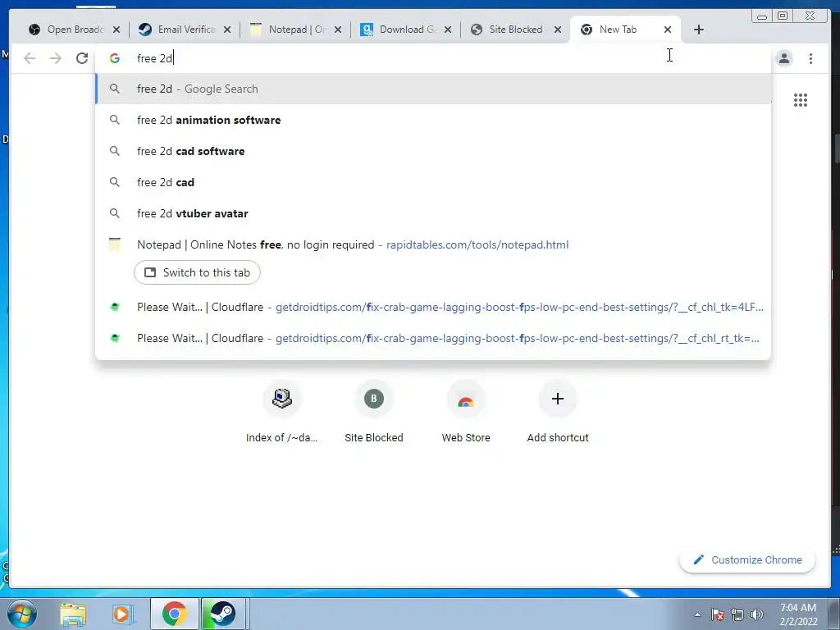Click the 'Switch to this tab' button
This screenshot has width=840, height=630.
point(197,272)
